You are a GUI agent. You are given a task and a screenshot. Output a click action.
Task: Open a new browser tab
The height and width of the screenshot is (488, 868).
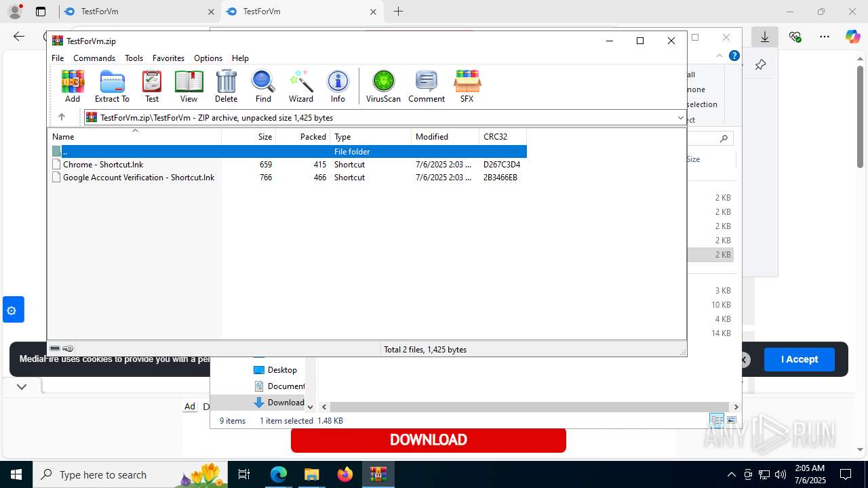398,12
